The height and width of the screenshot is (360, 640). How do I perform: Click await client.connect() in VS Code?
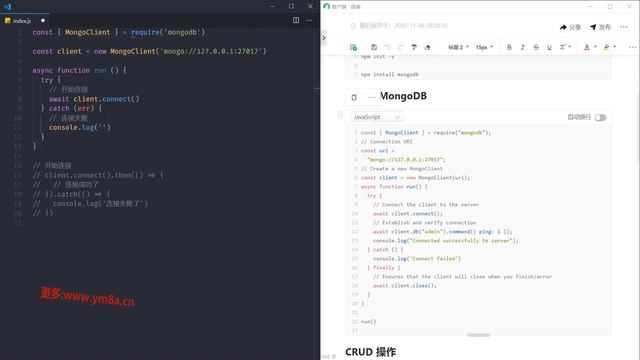(x=94, y=99)
